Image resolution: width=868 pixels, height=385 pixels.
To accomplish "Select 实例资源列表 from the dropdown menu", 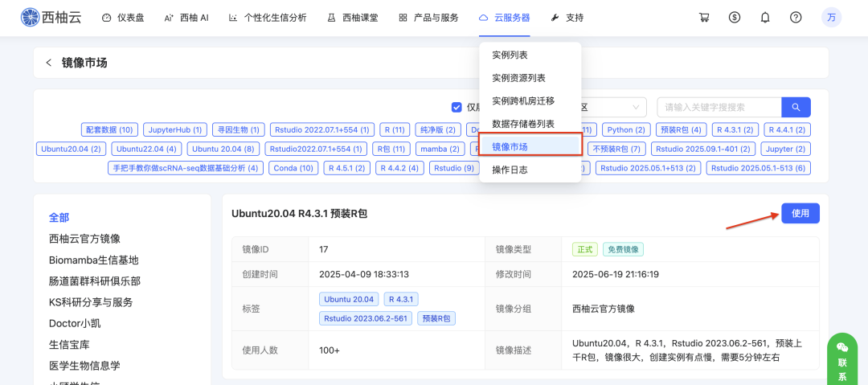I will pos(530,78).
